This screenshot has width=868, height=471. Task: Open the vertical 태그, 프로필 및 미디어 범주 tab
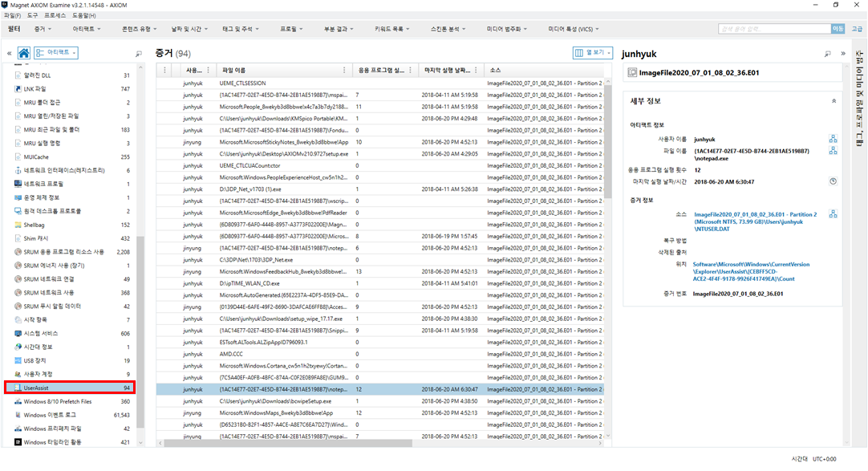tap(859, 98)
